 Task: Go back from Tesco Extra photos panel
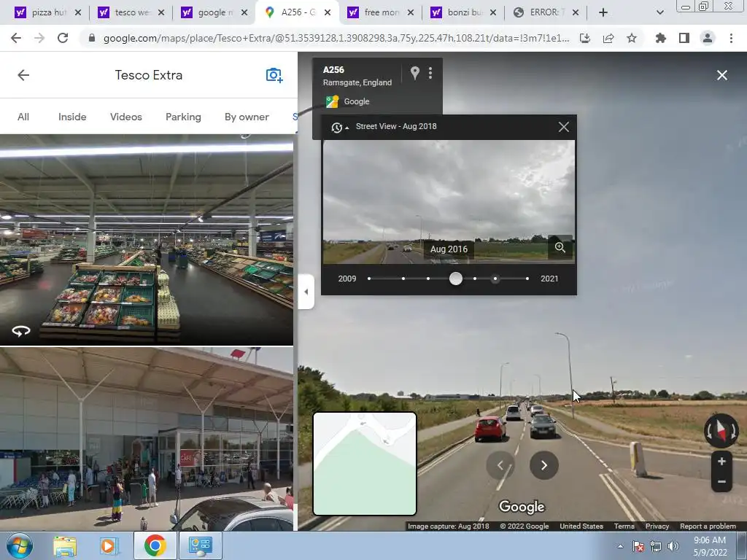tap(23, 75)
